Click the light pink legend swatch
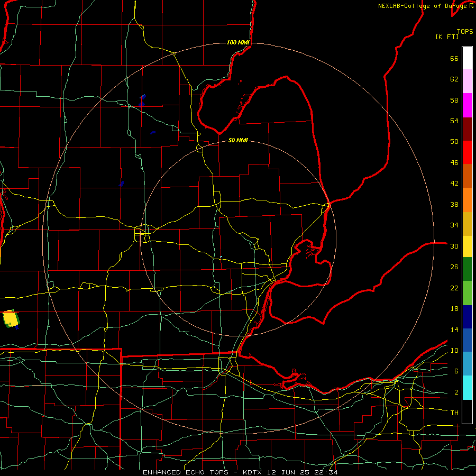 (467, 81)
